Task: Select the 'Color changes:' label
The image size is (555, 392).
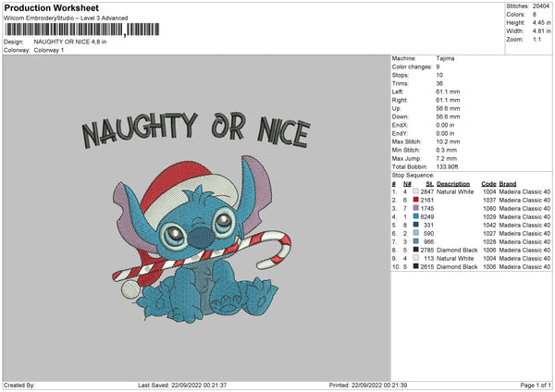Action: tap(412, 67)
